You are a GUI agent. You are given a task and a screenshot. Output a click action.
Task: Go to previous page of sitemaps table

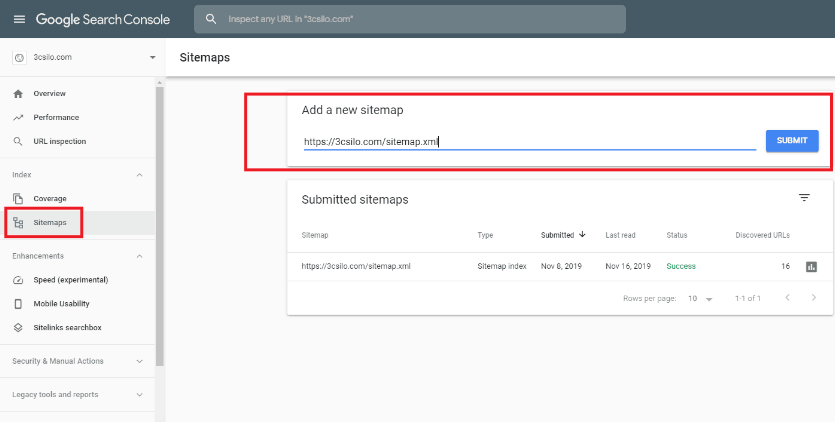[x=787, y=298]
